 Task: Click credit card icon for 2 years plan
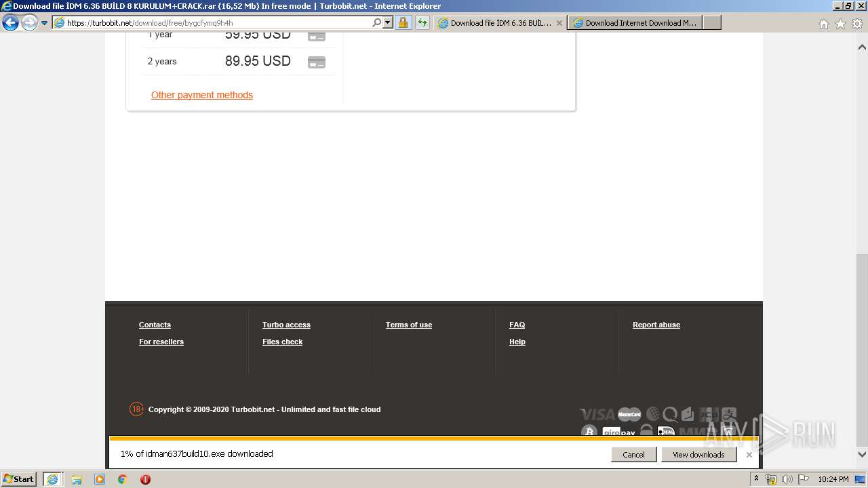pos(317,62)
